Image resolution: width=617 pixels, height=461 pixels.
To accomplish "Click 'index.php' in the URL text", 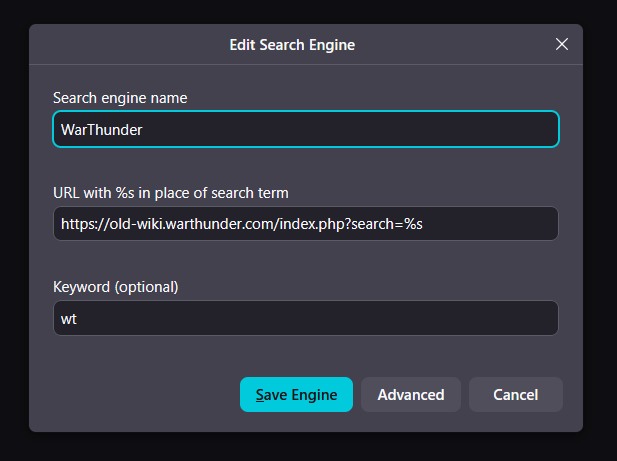I will tap(314, 224).
